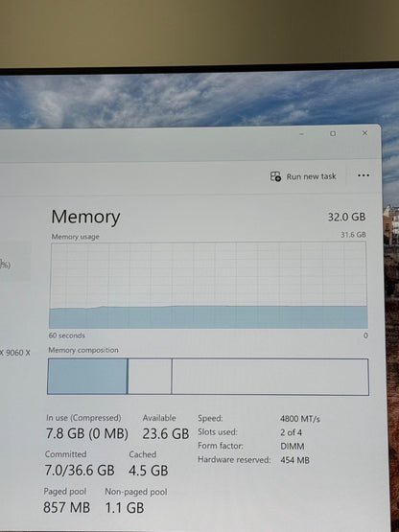
Task: Open the GPU entry ending in 9060 X
Action: pyautogui.click(x=15, y=353)
